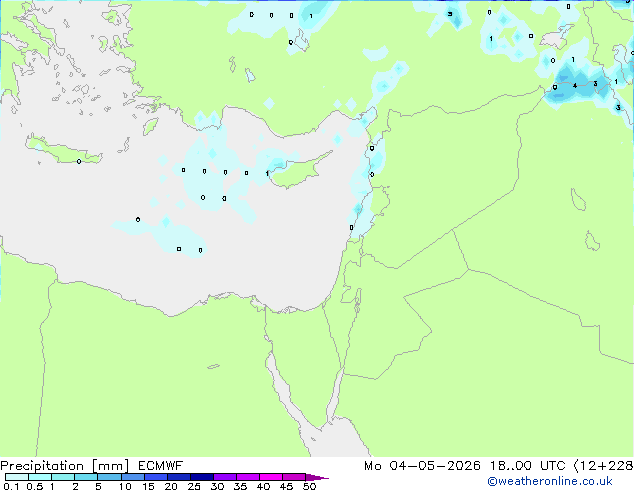This screenshot has height=490, width=634.
Task: Click the '0.5' legend scale label
Action: [x=35, y=486]
